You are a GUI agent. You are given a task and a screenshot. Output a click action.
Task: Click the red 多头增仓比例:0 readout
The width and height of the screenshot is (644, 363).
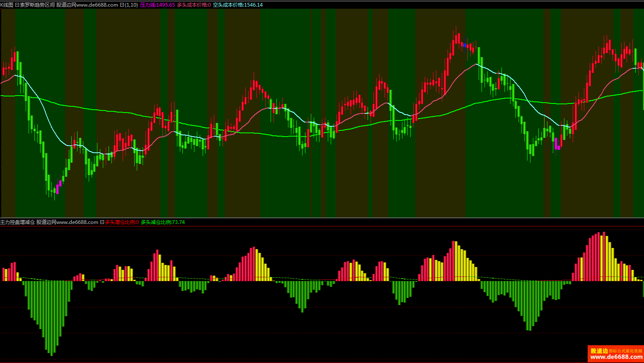(122, 222)
